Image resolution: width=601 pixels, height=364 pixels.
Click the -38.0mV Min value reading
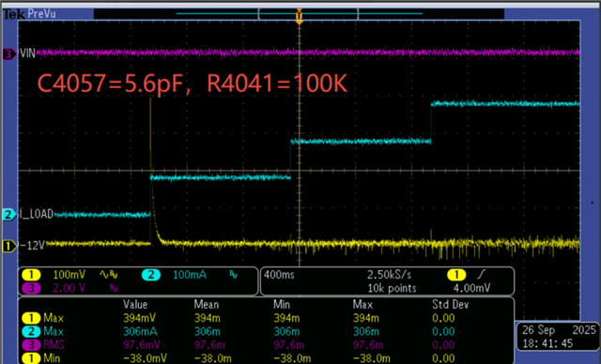click(145, 358)
